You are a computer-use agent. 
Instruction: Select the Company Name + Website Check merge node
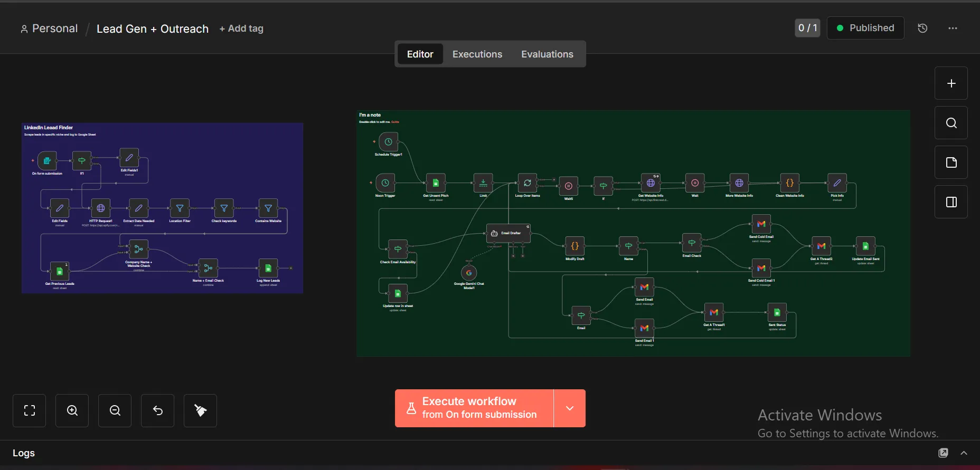(138, 249)
